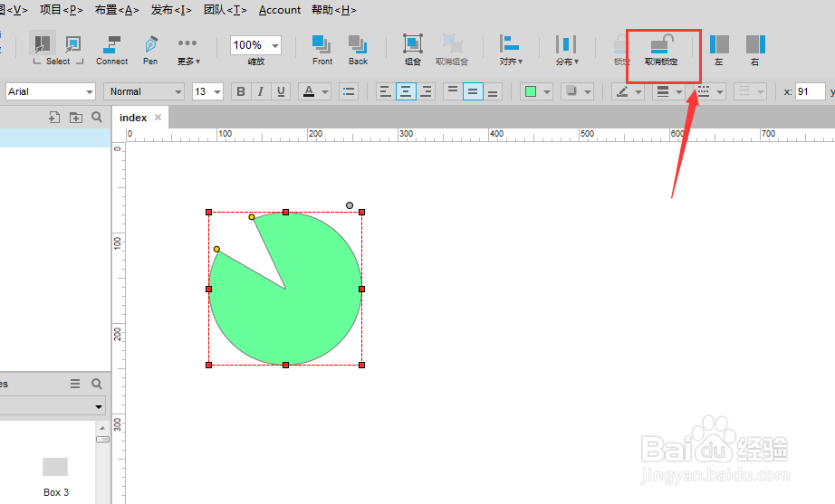Click the font color A button
The image size is (835, 504).
pyautogui.click(x=308, y=91)
